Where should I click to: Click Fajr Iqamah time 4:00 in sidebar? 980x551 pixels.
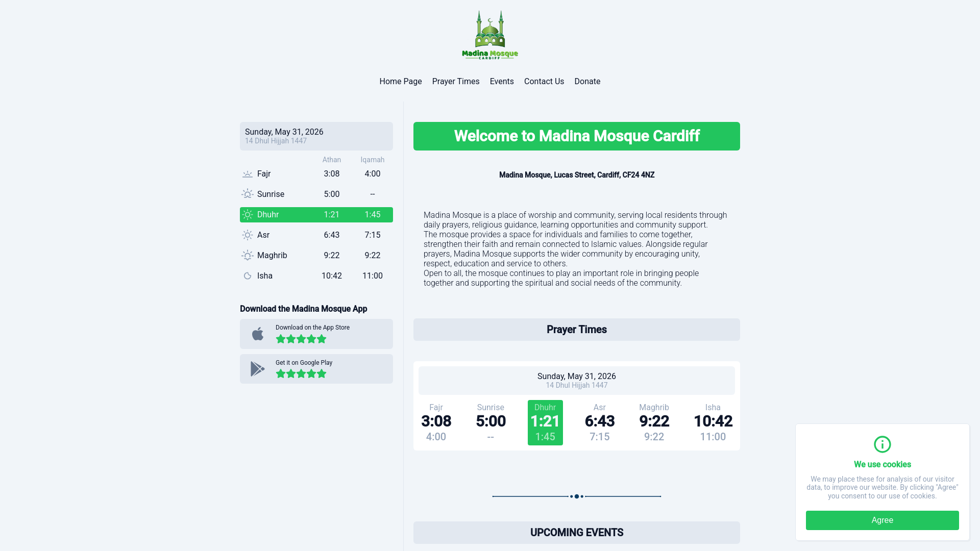(373, 174)
